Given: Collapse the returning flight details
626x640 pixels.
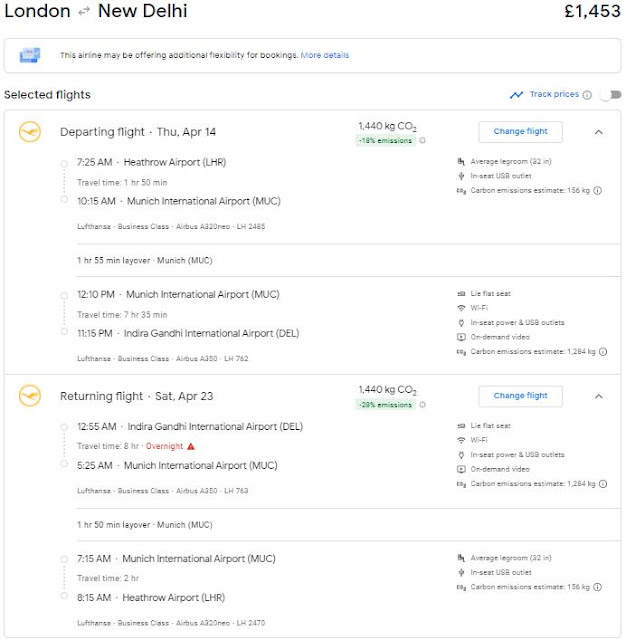Looking at the screenshot, I should click(598, 396).
